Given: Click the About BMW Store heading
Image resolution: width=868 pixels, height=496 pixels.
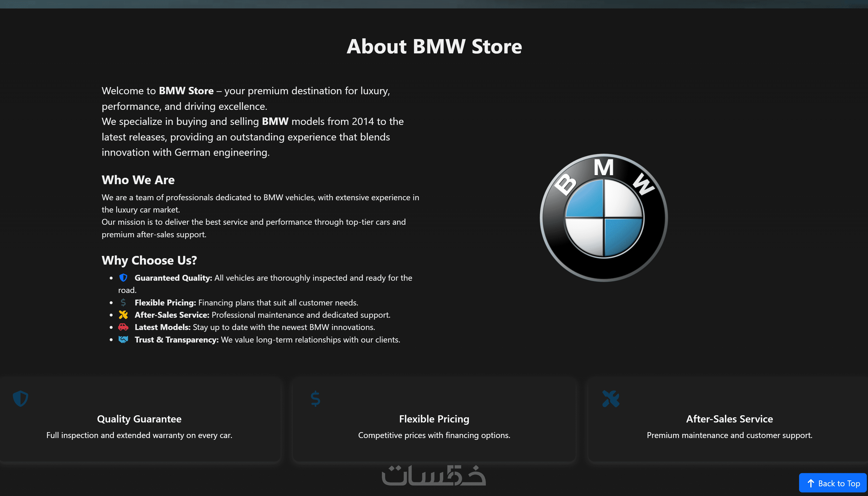Looking at the screenshot, I should 434,46.
